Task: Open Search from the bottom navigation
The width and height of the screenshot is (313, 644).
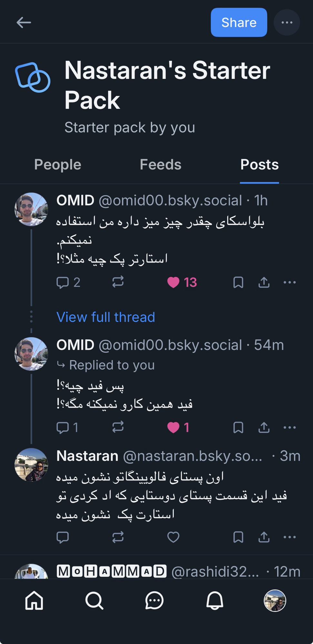Action: 94,601
